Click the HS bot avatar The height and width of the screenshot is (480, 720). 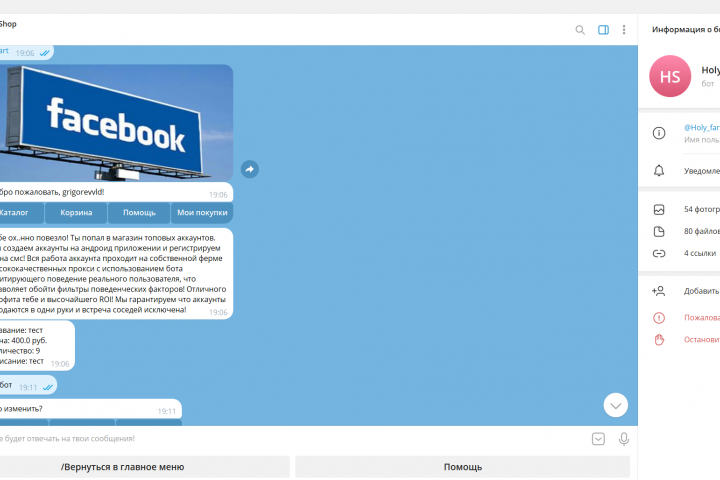[670, 76]
